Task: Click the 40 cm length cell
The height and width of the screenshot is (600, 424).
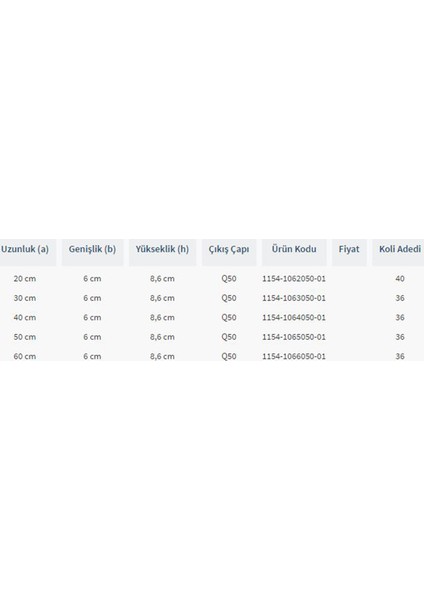Action: click(x=25, y=318)
